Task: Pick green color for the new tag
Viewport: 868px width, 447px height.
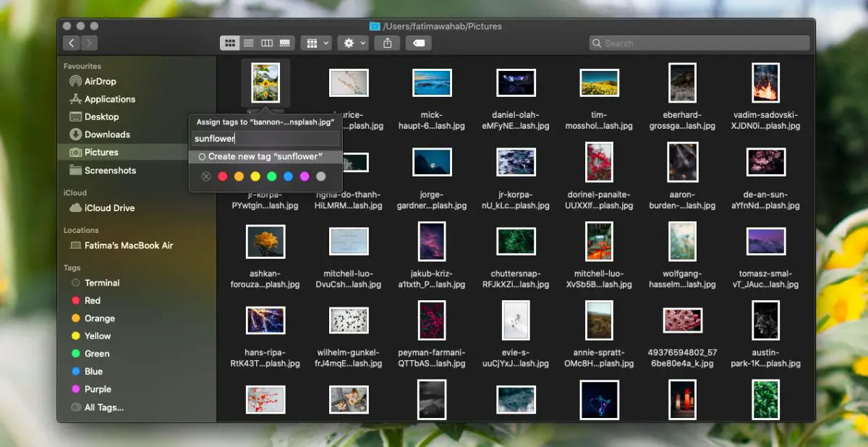Action: (x=272, y=176)
